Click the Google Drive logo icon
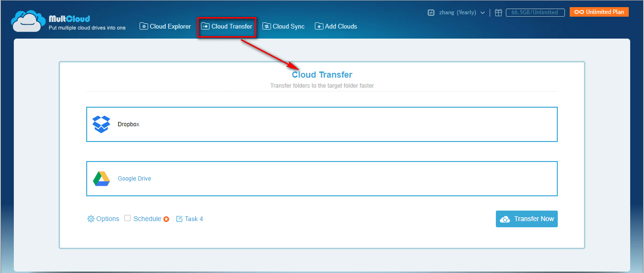 (x=101, y=179)
